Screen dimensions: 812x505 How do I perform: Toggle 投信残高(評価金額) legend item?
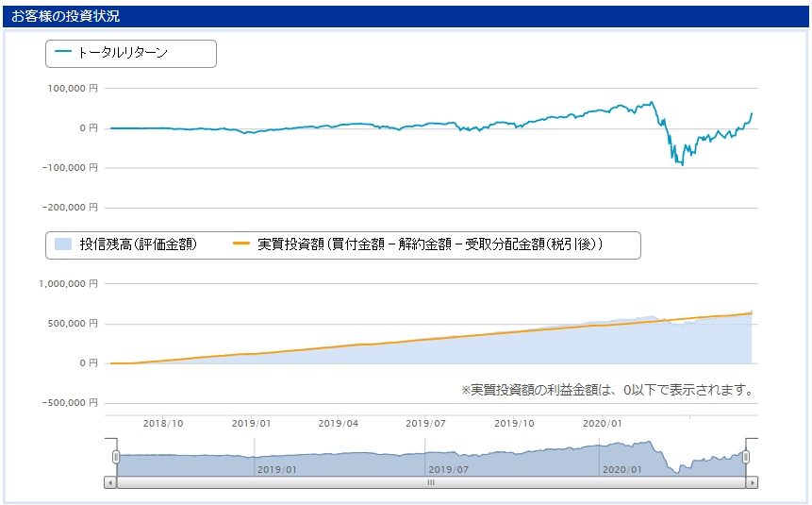point(125,244)
